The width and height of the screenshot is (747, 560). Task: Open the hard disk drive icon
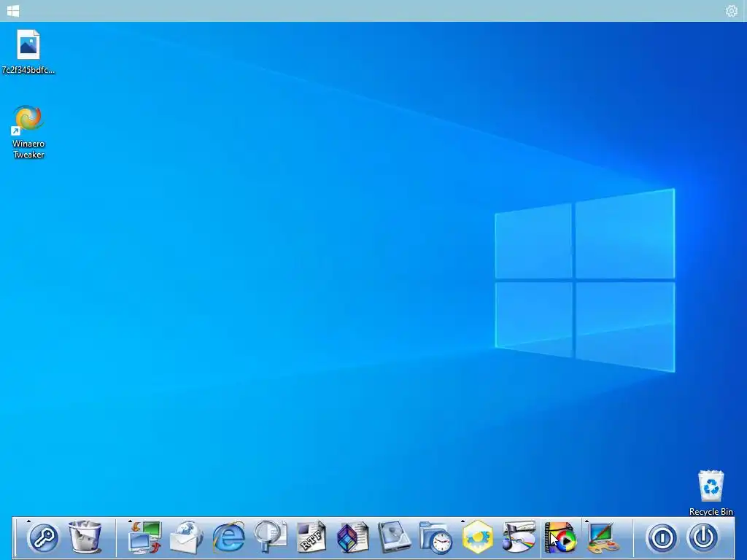[x=395, y=537]
